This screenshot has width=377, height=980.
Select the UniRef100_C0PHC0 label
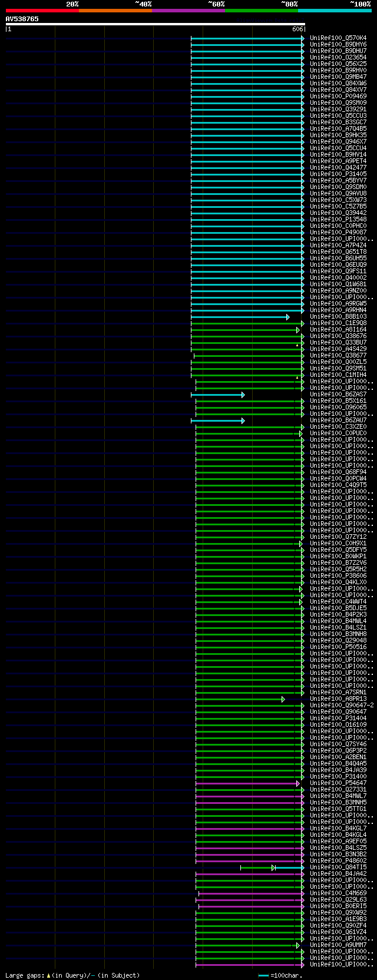click(338, 226)
